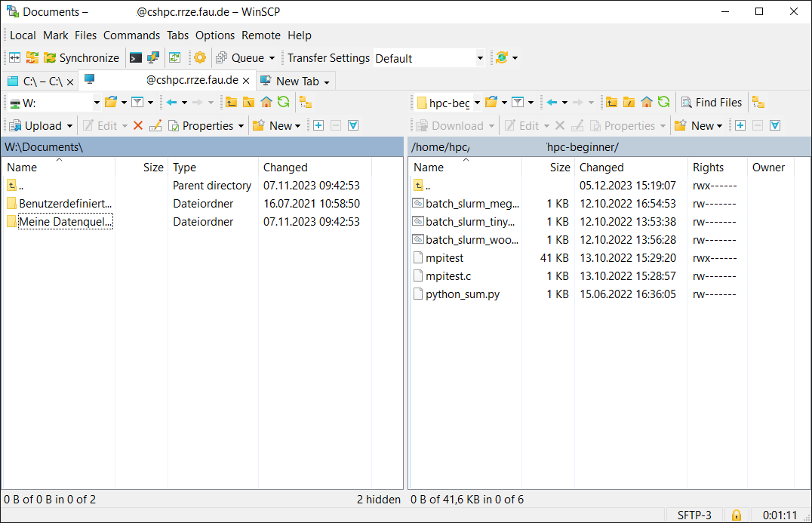This screenshot has height=523, width=812.
Task: Click local panel Open Directory icon
Action: [111, 102]
